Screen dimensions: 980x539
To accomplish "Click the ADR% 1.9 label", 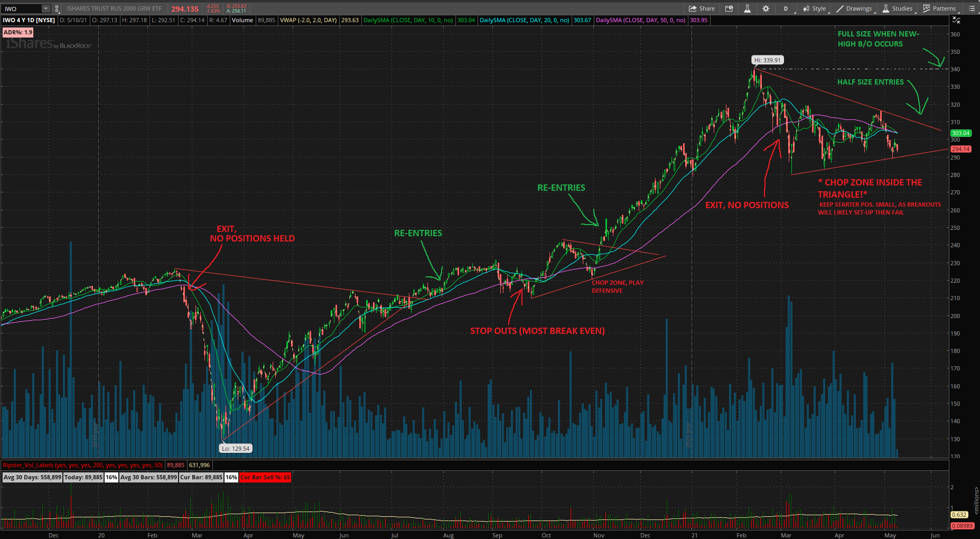I will click(18, 32).
